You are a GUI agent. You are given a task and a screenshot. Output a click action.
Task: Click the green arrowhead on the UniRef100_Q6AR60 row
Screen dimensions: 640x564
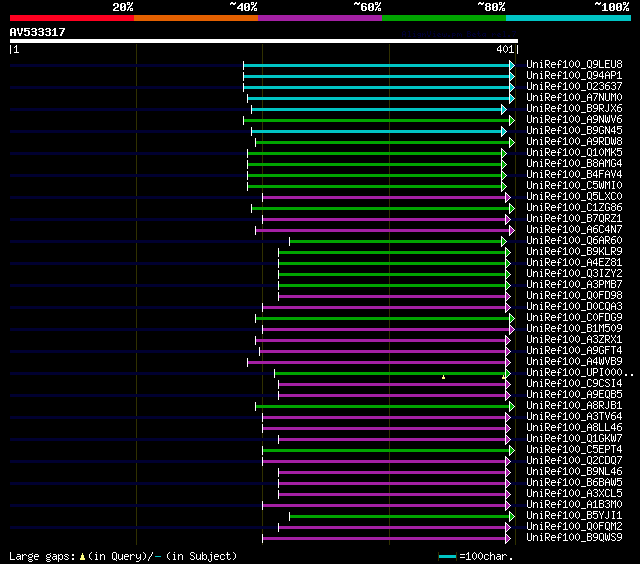(504, 242)
